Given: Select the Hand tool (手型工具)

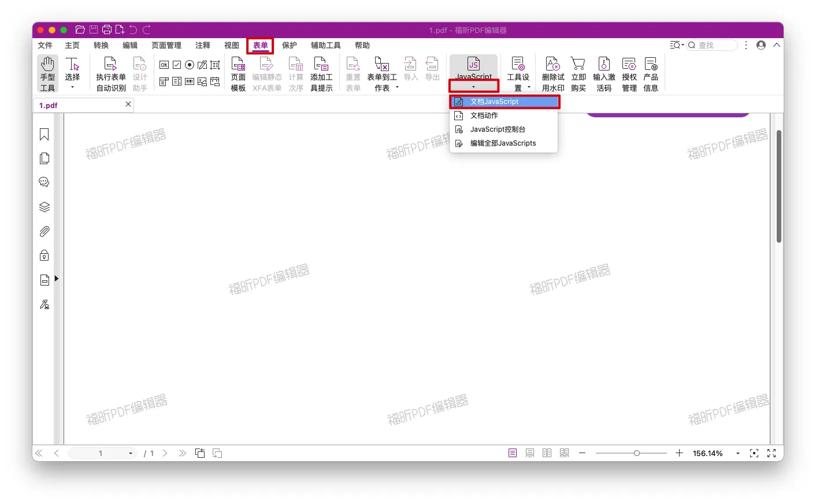Looking at the screenshot, I should [47, 73].
